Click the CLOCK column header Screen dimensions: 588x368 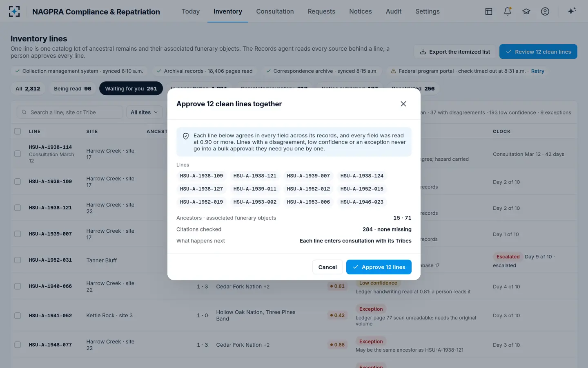(501, 132)
